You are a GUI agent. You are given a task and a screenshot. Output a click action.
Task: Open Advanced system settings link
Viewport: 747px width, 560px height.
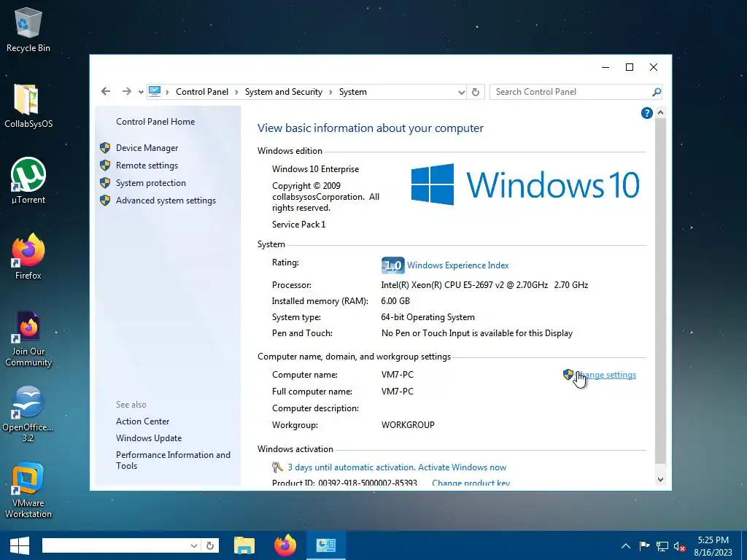[x=166, y=201]
